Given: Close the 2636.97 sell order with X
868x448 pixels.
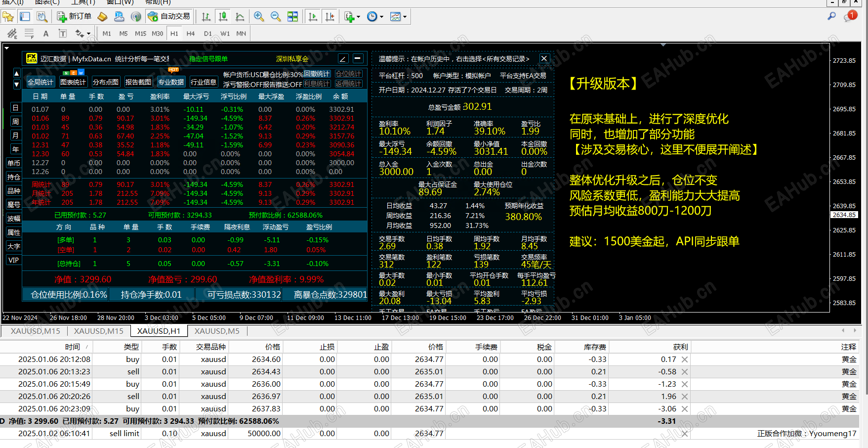Looking at the screenshot, I should (x=685, y=397).
